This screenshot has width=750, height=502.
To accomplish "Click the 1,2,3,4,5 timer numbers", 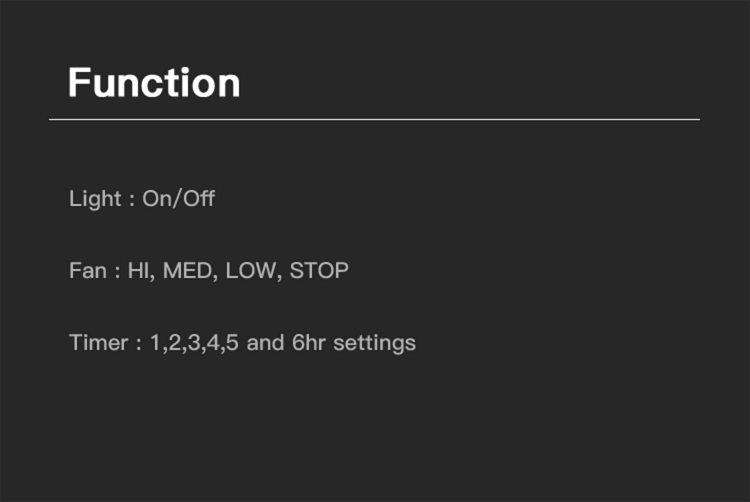I will click(x=194, y=343).
